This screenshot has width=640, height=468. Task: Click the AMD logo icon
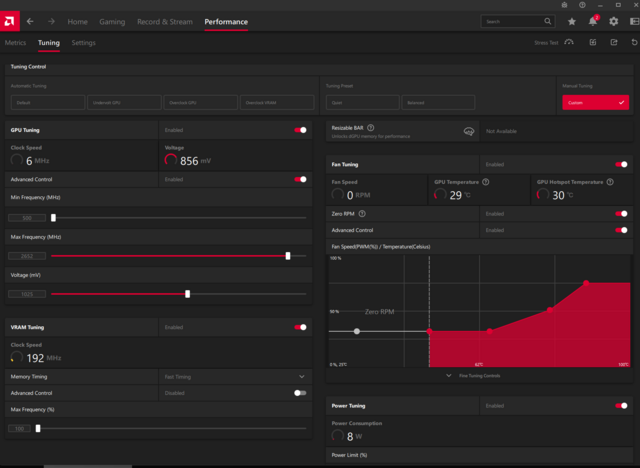(x=11, y=21)
